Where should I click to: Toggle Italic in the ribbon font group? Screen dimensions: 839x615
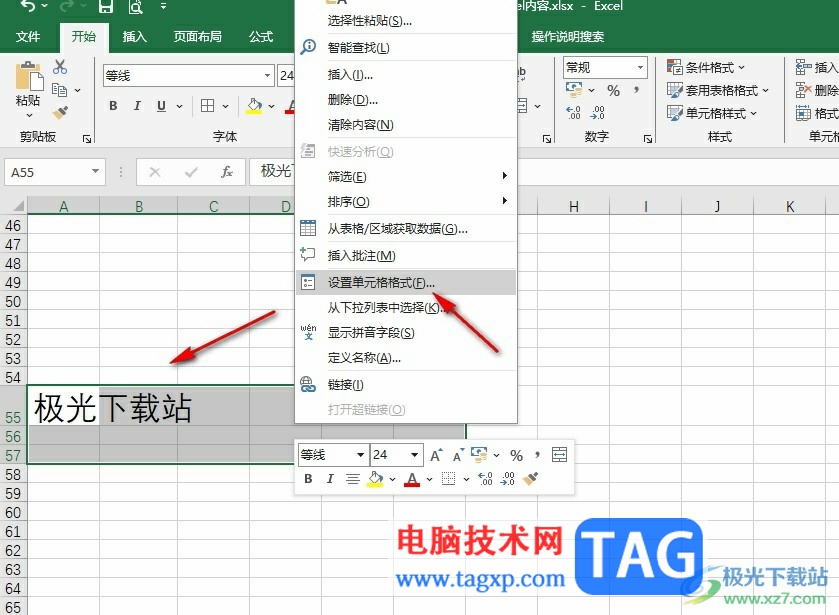137,106
